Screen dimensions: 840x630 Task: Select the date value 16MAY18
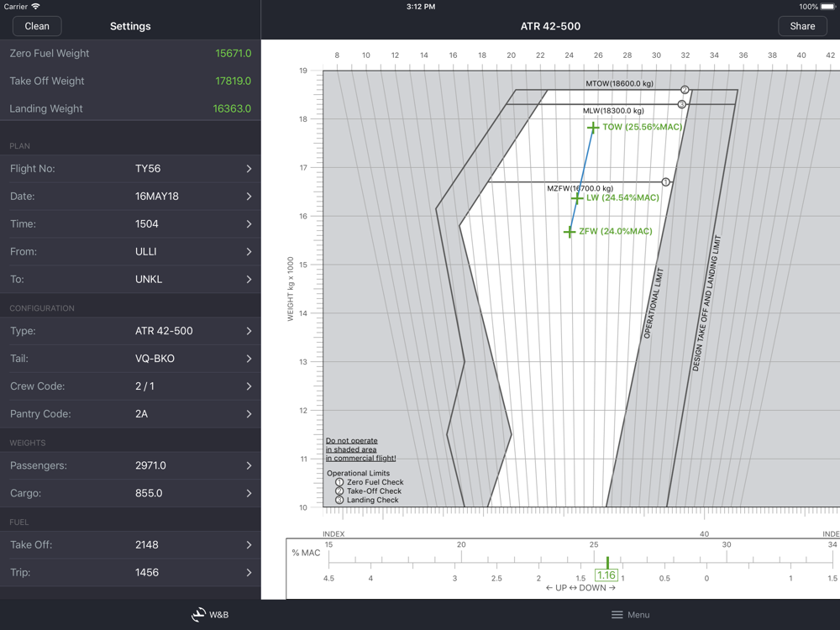(157, 197)
